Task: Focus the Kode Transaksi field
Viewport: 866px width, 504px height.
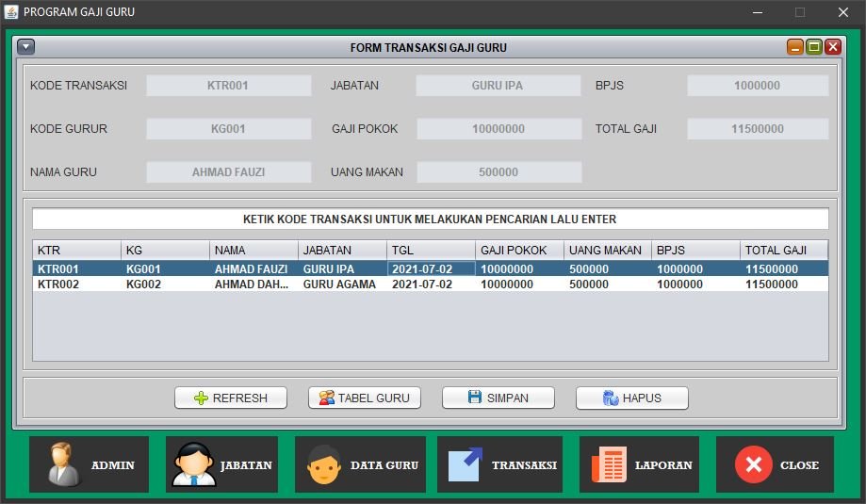Action: coord(228,86)
